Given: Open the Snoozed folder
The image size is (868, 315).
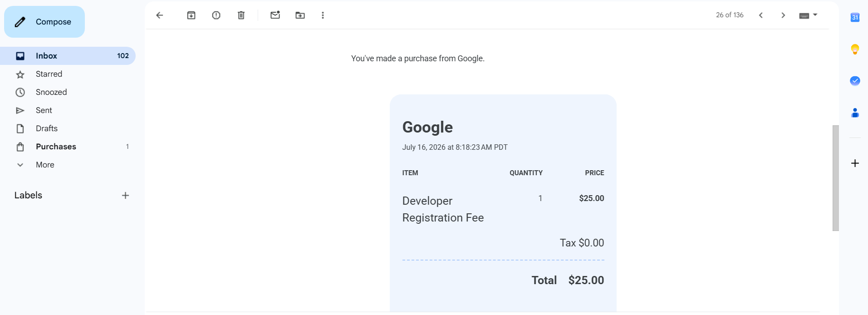Looking at the screenshot, I should [68, 92].
